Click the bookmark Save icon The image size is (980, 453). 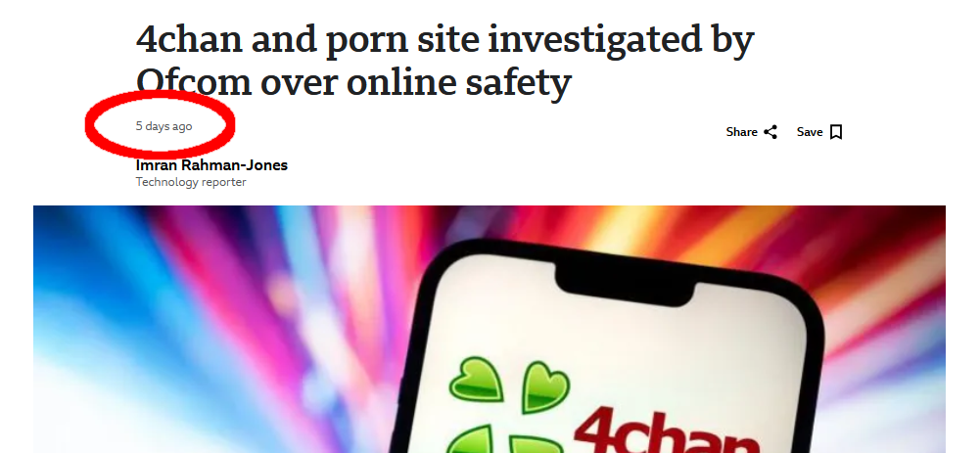coord(836,132)
